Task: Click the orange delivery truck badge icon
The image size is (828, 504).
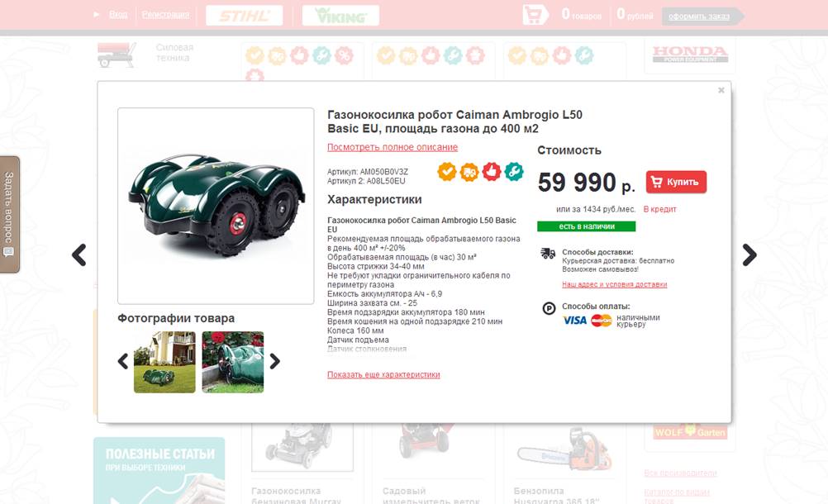Action: (469, 172)
